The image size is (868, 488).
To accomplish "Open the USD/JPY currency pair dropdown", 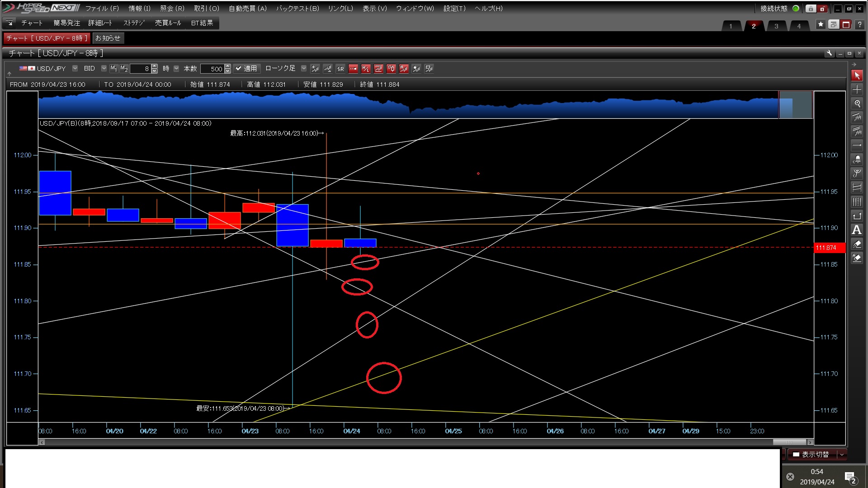I will pyautogui.click(x=75, y=69).
